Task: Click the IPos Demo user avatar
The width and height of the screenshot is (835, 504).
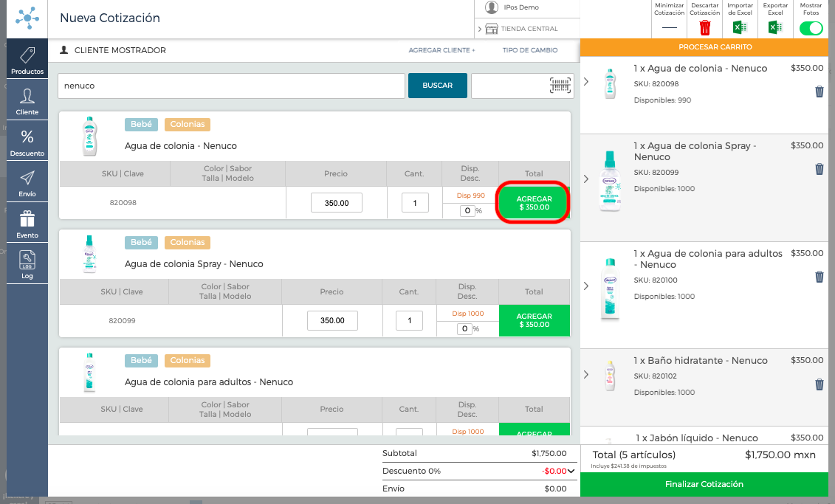Action: pyautogui.click(x=492, y=7)
